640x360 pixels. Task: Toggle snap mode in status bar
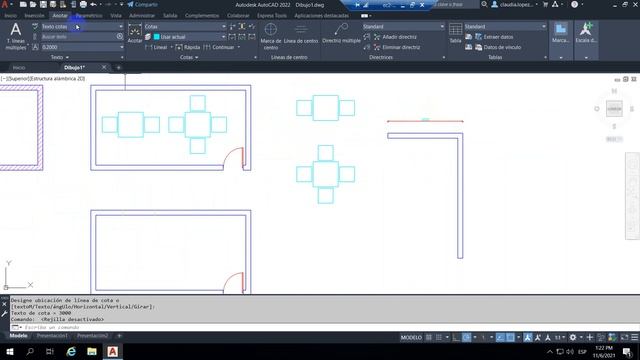click(x=438, y=338)
